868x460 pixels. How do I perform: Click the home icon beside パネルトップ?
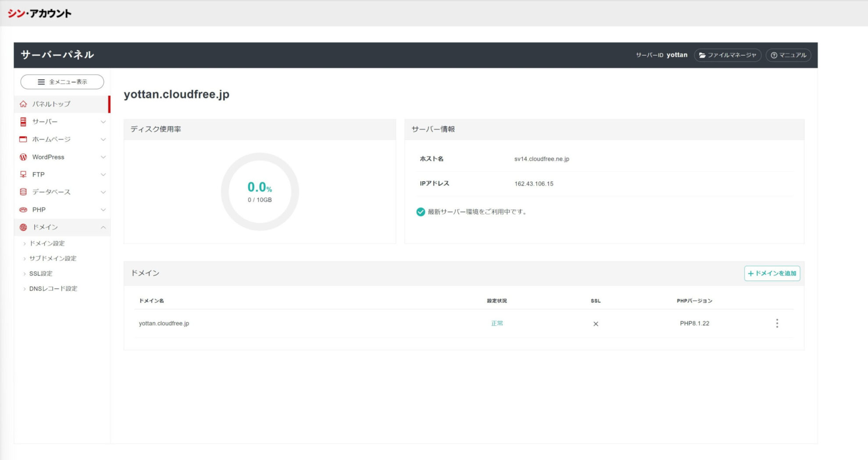click(23, 104)
